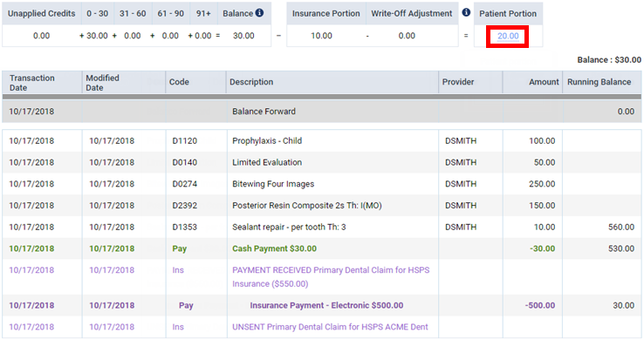
Task: Open the UNSENT Primary Dental Claim link
Action: [330, 327]
